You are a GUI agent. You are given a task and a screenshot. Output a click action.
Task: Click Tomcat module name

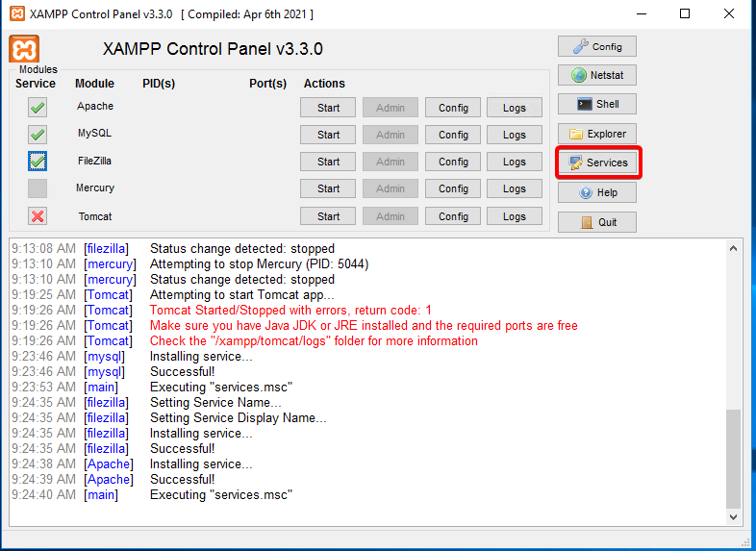[x=95, y=216]
